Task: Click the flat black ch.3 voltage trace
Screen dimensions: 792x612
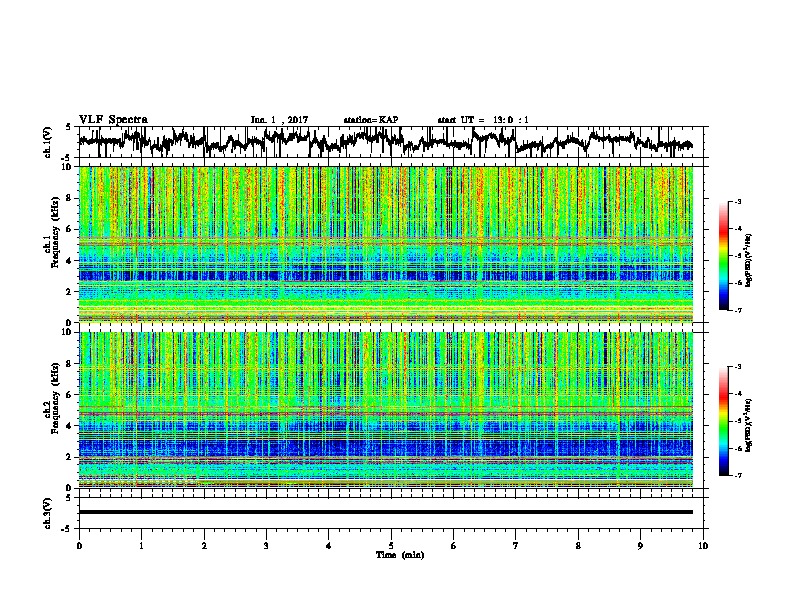Action: 386,512
